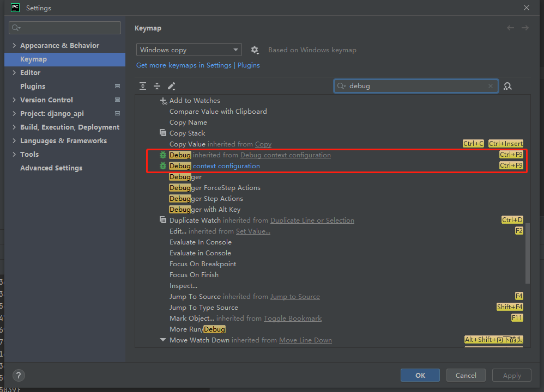544x392 pixels.
Task: Click the Cancel button
Action: (466, 375)
